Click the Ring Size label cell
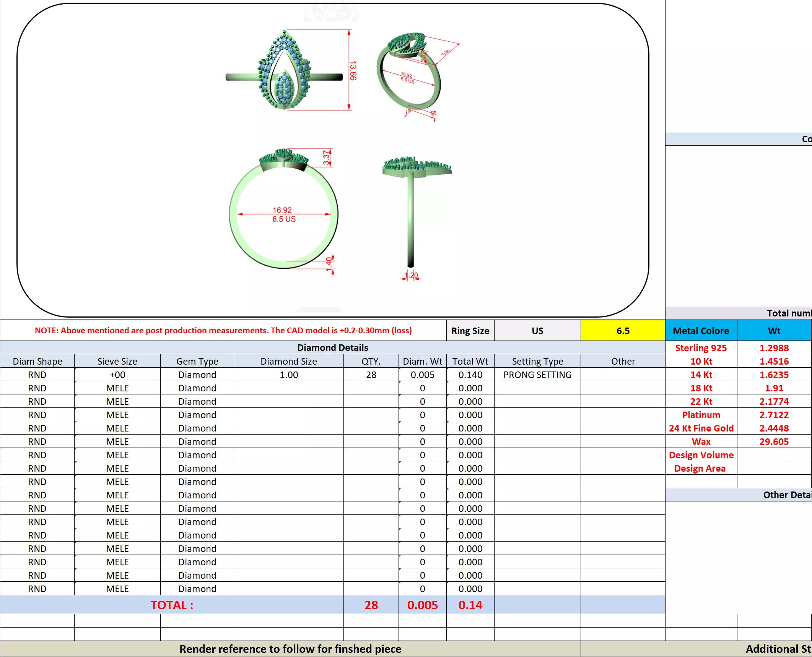 [x=470, y=331]
